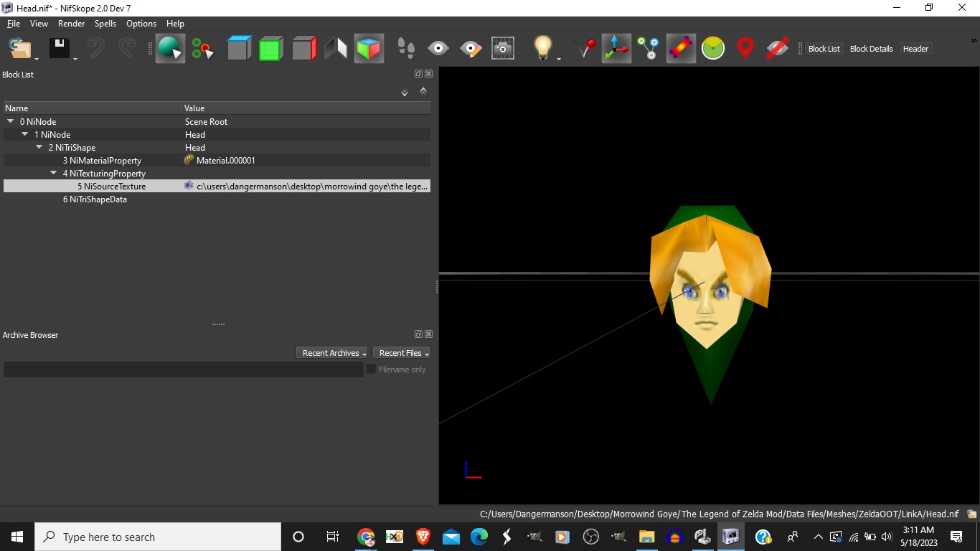This screenshot has width=980, height=551.
Task: Click Block List collapse-all down arrow
Action: pos(405,92)
